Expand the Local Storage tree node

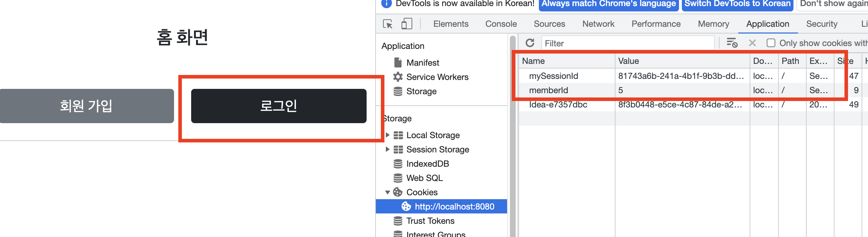pos(388,135)
